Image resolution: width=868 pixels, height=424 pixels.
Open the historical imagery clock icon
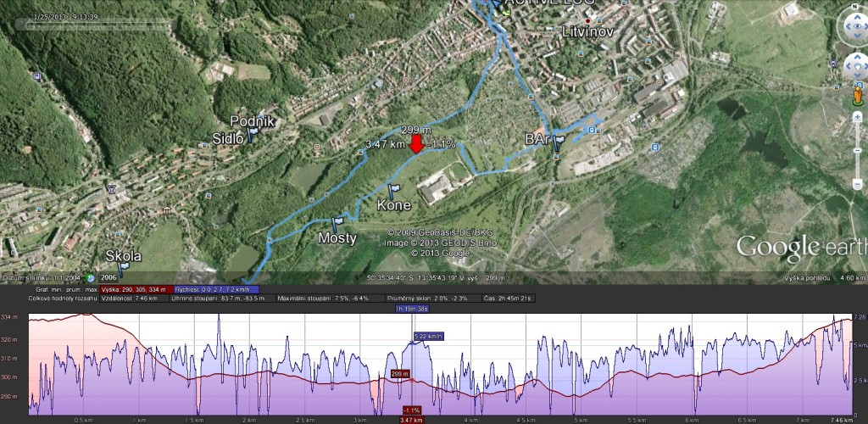coord(90,278)
